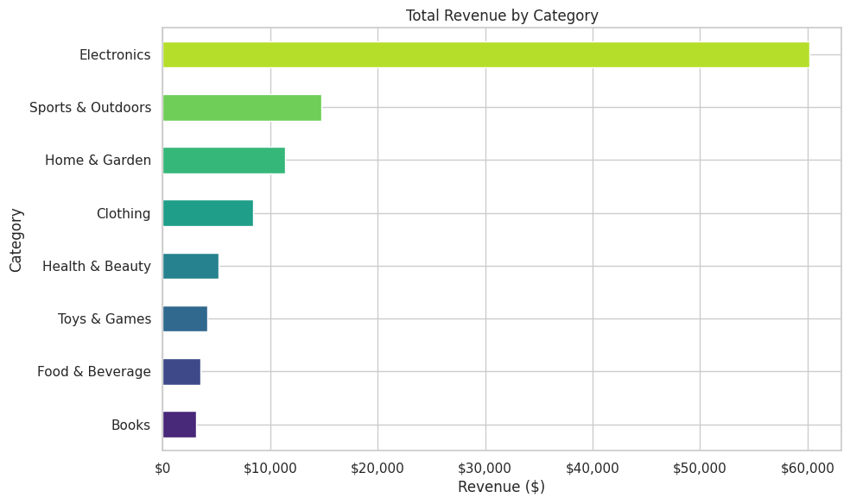Screen dimensions: 850x504
Task: Click the chart title Total Revenue by Category
Action: tap(502, 16)
